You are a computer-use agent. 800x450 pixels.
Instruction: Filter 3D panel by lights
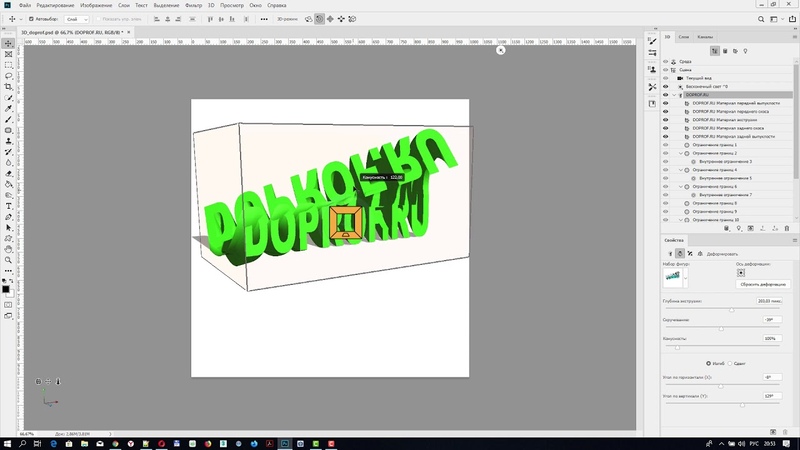[x=745, y=51]
